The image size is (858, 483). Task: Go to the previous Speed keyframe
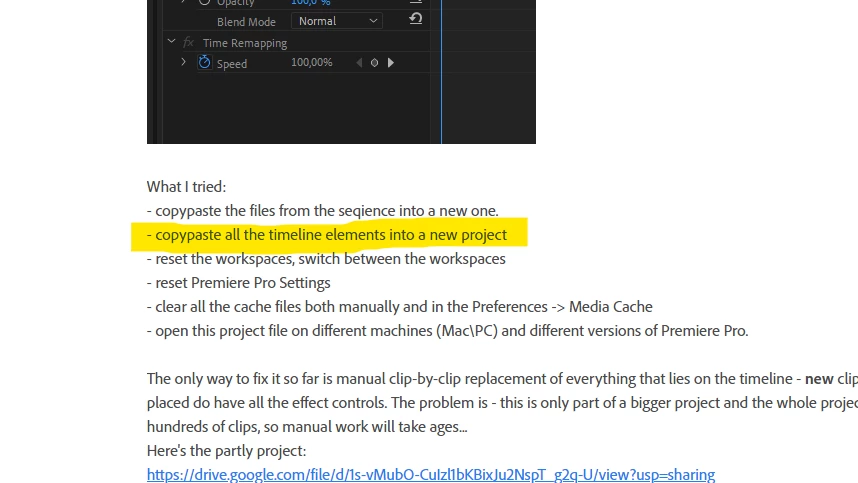click(x=359, y=63)
